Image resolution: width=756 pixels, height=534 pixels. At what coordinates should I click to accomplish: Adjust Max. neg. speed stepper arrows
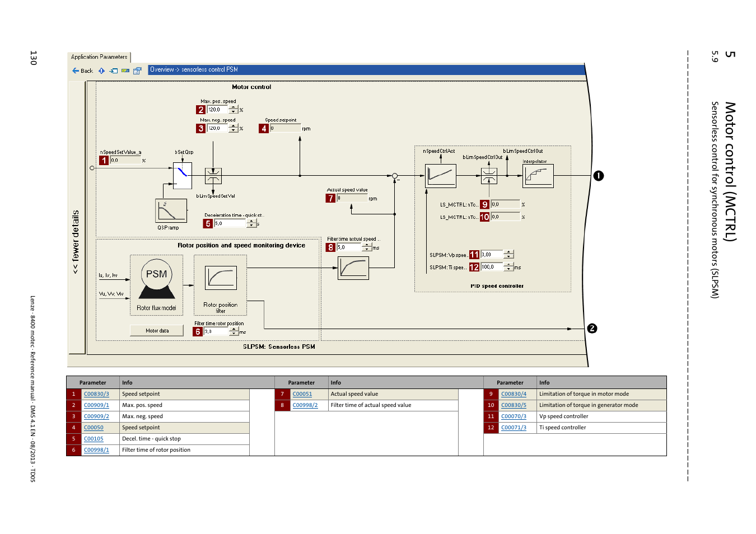click(234, 128)
